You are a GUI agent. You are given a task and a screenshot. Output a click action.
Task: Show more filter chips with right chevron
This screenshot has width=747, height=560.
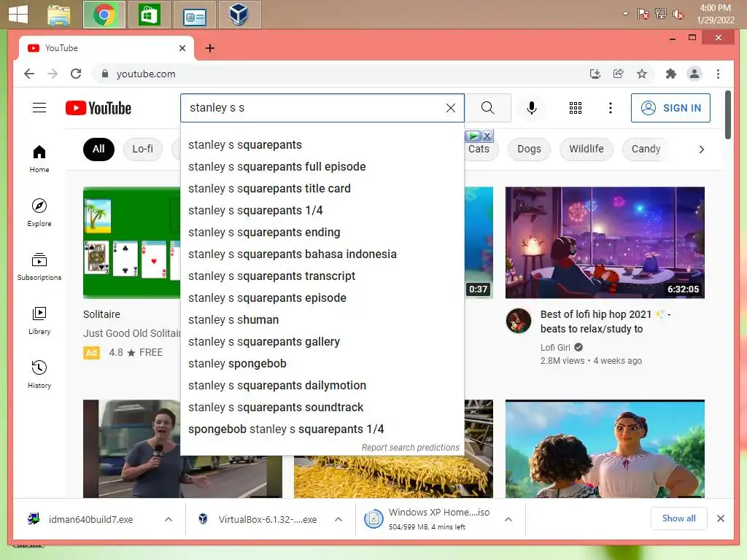coord(701,149)
